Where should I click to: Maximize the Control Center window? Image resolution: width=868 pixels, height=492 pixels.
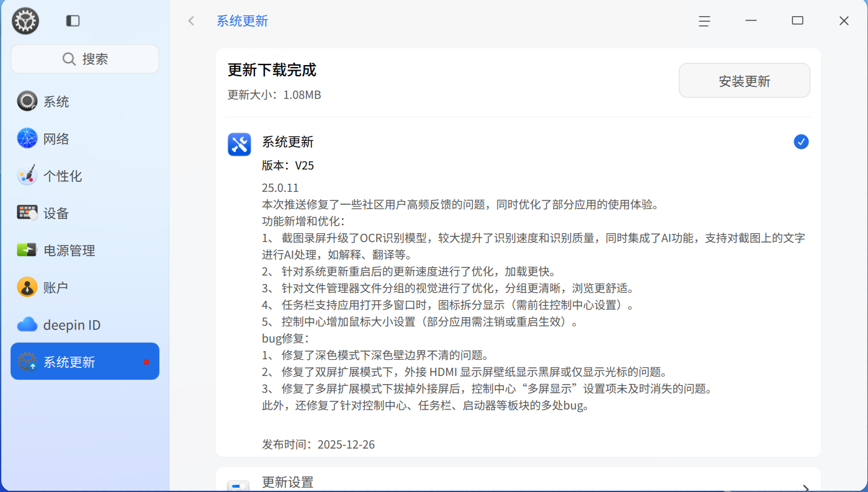tap(797, 20)
